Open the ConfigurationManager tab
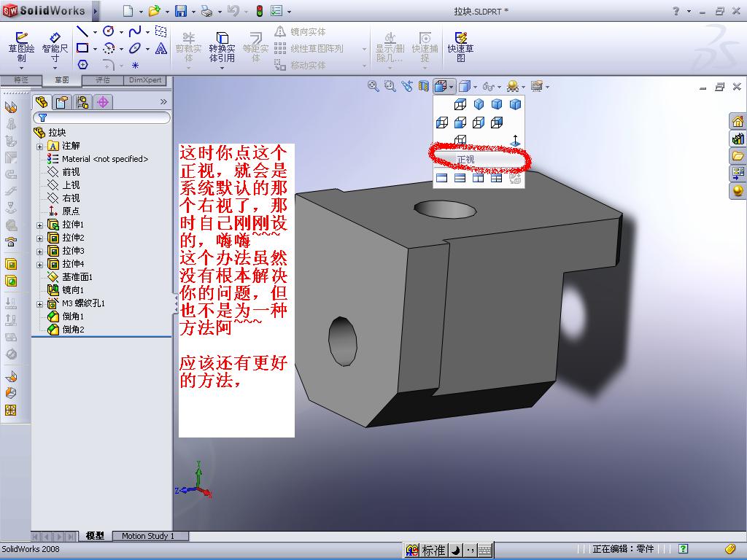The image size is (747, 560). [82, 101]
